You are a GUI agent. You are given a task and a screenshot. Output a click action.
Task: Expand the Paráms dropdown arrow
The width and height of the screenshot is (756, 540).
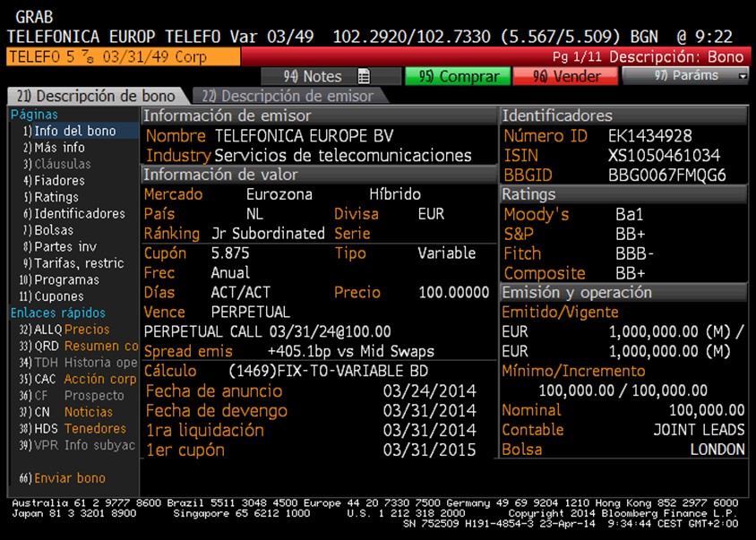[743, 76]
